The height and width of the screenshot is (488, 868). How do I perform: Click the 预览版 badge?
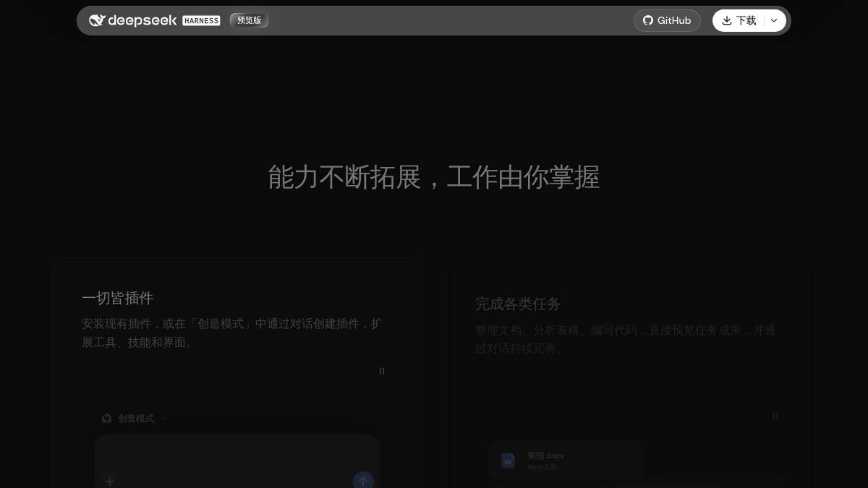tap(249, 20)
